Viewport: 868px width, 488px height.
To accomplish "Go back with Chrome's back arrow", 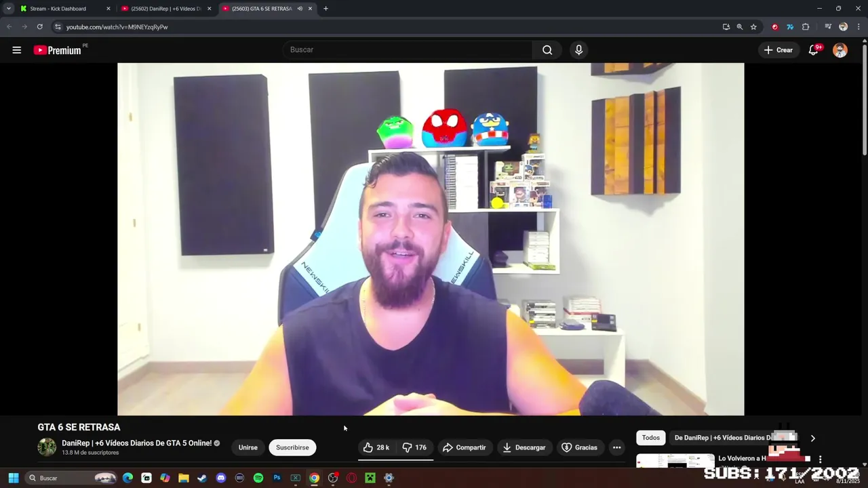I will click(x=9, y=27).
